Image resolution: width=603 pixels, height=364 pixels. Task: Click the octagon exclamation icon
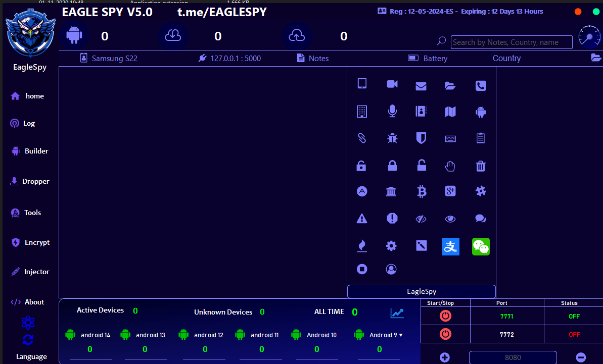[x=392, y=218]
